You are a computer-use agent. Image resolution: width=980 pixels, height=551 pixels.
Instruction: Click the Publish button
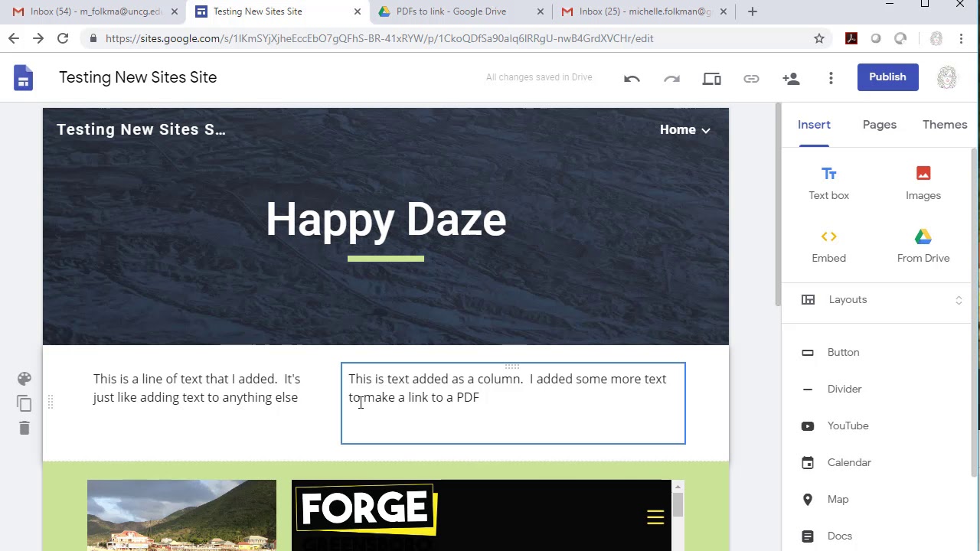pos(887,77)
